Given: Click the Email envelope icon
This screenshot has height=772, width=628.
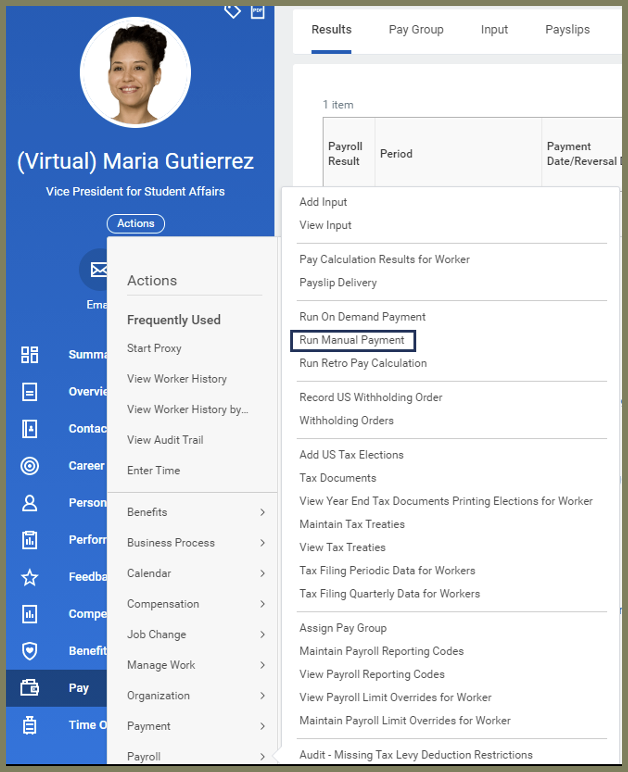Looking at the screenshot, I should pos(97,269).
